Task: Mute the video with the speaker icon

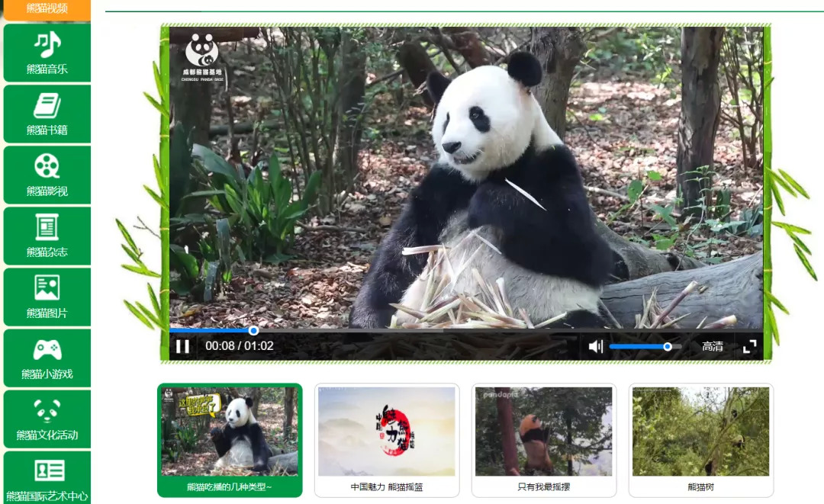Action: pyautogui.click(x=595, y=346)
